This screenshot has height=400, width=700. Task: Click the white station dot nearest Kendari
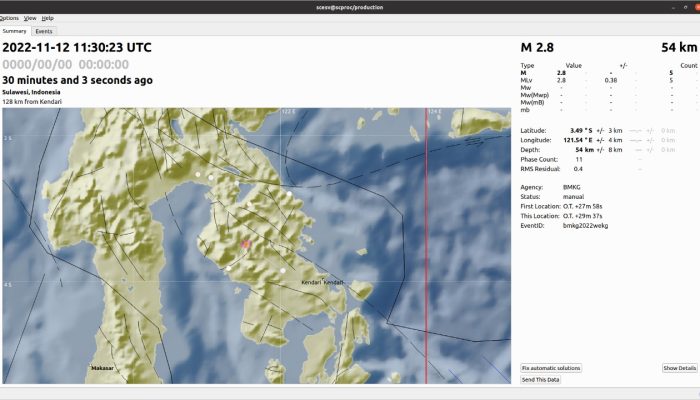(x=283, y=271)
